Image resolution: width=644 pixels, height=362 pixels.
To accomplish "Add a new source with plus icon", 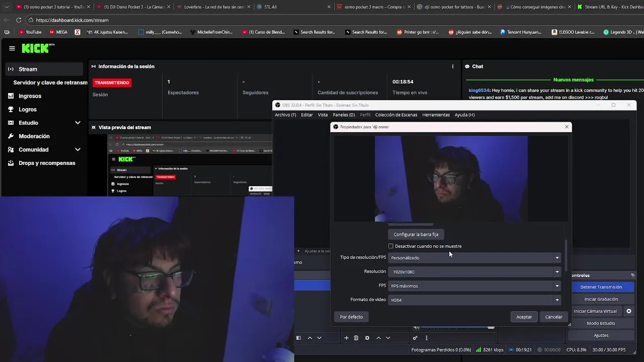I will pyautogui.click(x=346, y=338).
